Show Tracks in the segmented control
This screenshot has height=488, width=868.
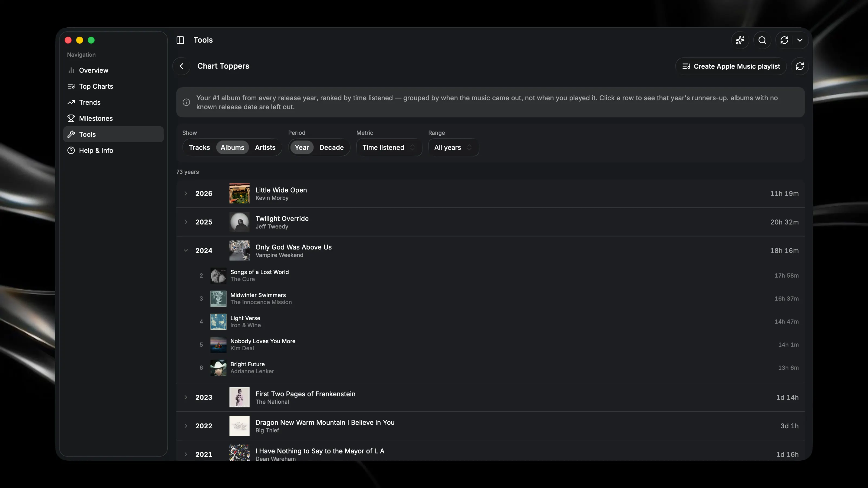[199, 147]
